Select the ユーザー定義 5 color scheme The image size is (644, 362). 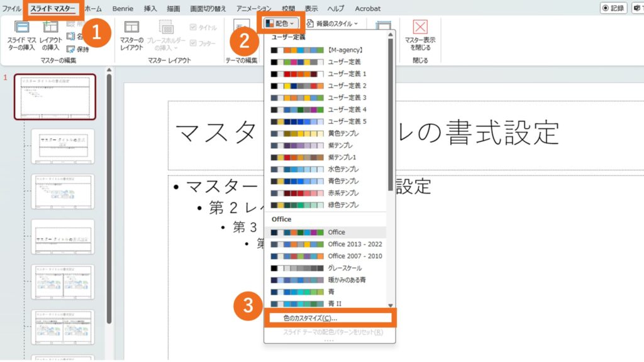coord(326,121)
